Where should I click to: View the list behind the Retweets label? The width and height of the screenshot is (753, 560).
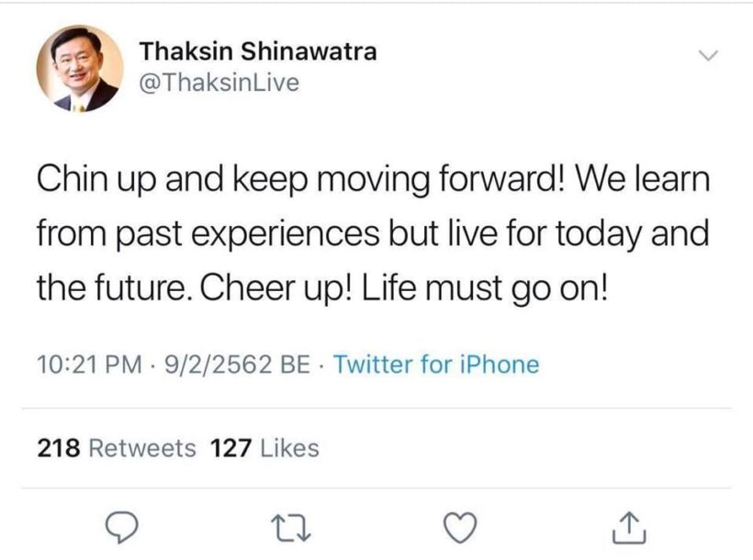(x=146, y=448)
